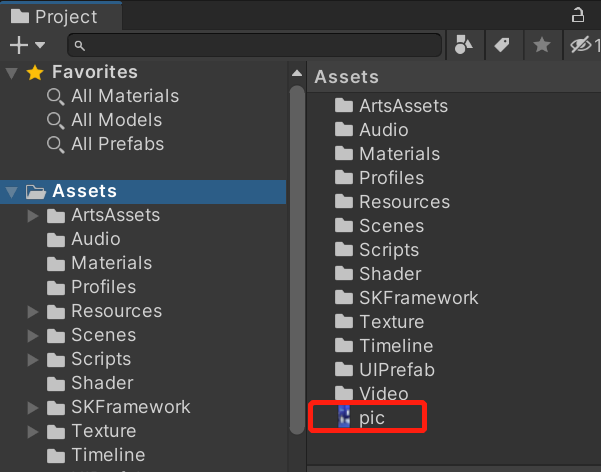This screenshot has width=601, height=472.
Task: Click the left pane vertical scrollbar
Action: coord(296,250)
